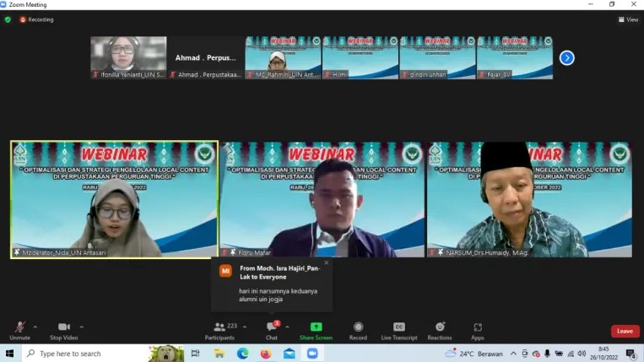The width and height of the screenshot is (644, 362).
Task: Leave the meeting with red Leave button
Action: click(x=625, y=332)
